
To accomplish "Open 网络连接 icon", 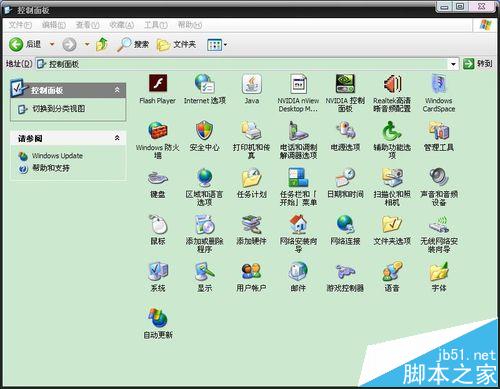I will click(345, 224).
